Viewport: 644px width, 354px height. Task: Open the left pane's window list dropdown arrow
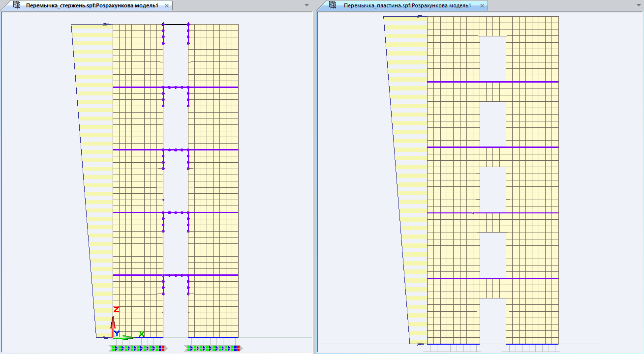tap(307, 5)
